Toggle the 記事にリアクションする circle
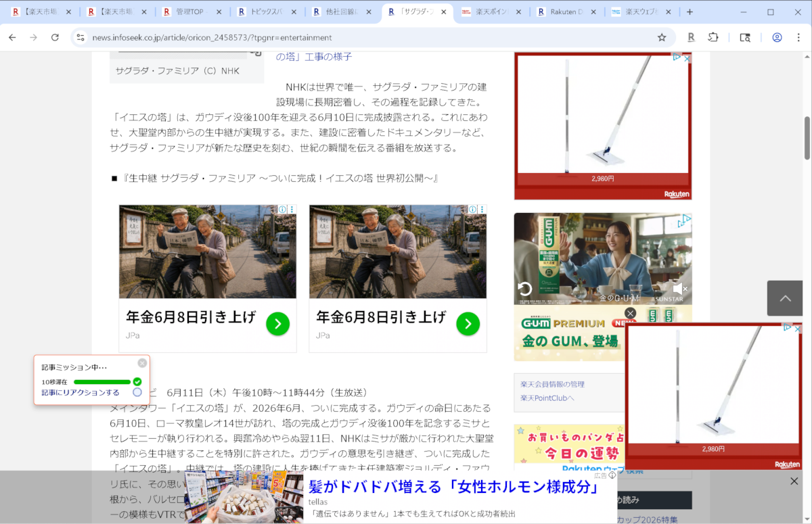 (137, 392)
